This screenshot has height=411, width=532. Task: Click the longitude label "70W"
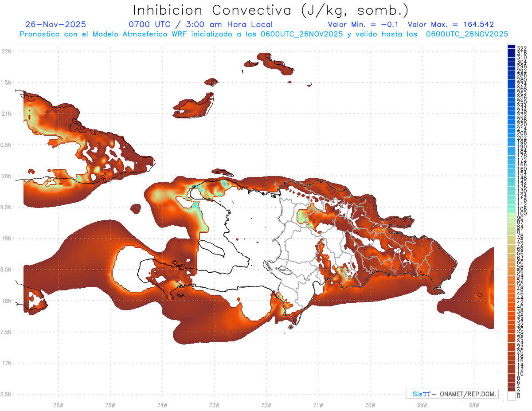tap(370, 404)
